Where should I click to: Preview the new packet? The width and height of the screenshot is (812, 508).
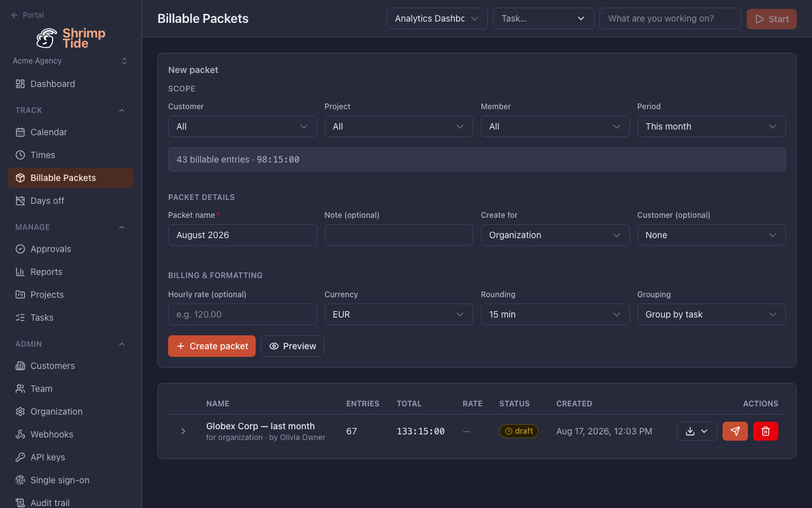(x=292, y=346)
